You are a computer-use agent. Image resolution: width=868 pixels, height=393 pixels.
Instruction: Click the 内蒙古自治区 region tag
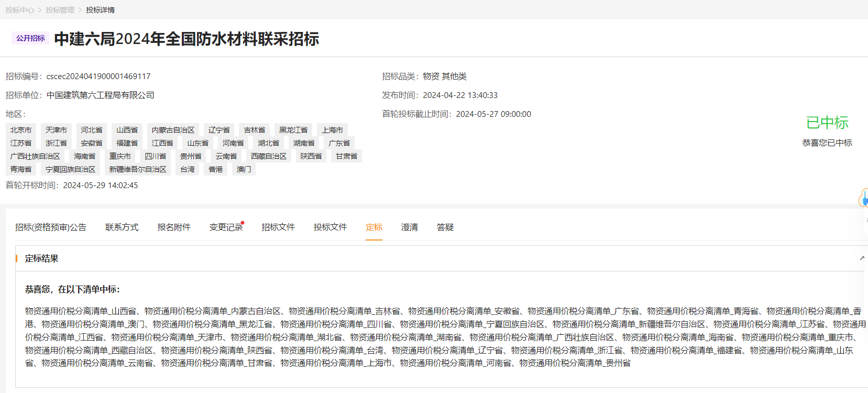click(x=173, y=130)
